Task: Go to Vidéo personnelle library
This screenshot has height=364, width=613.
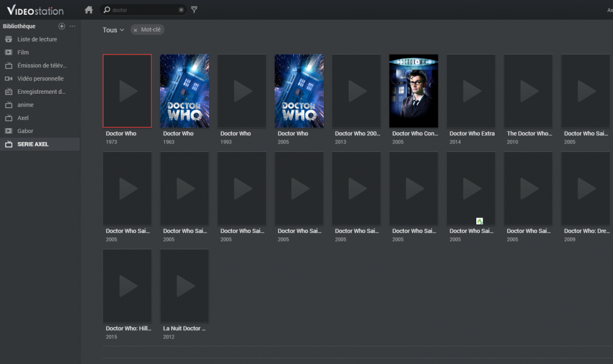Action: pyautogui.click(x=40, y=78)
